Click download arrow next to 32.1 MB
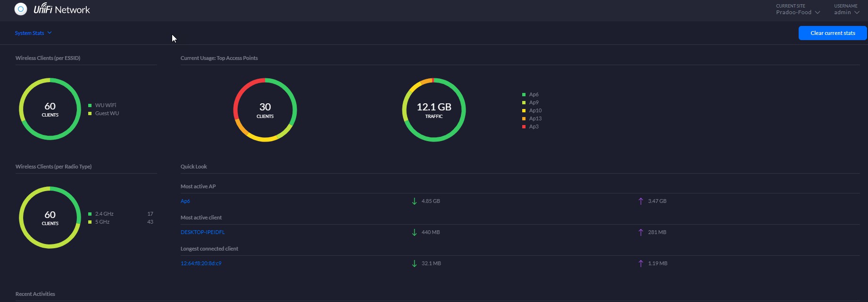Viewport: 868px width, 302px height. point(414,263)
